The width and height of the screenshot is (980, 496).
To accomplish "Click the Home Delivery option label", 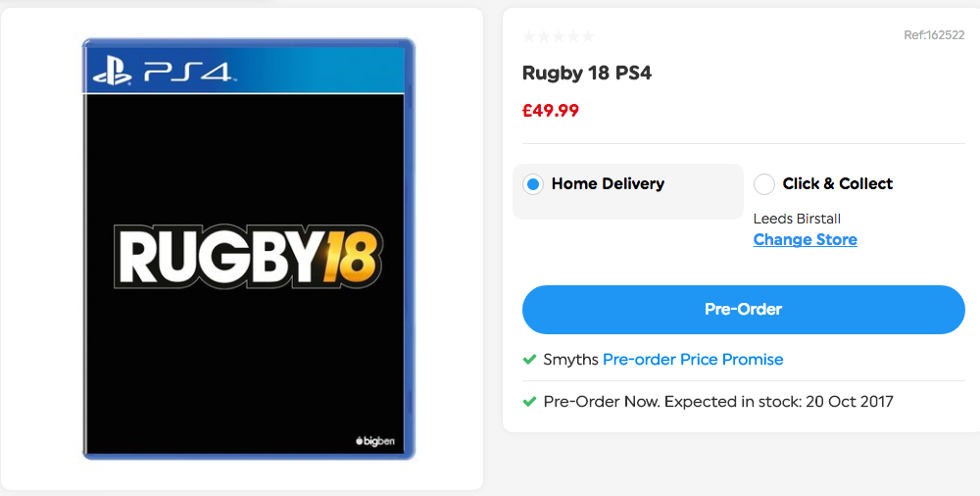I will tap(608, 183).
